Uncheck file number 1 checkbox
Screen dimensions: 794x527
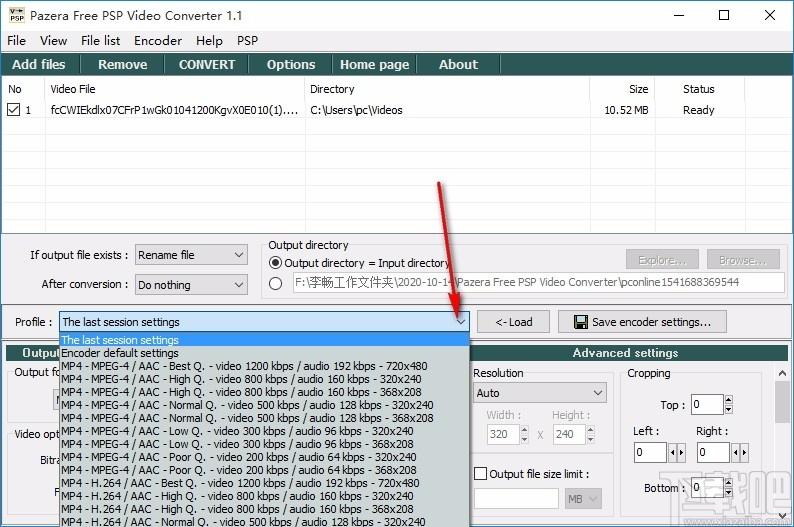click(x=14, y=109)
